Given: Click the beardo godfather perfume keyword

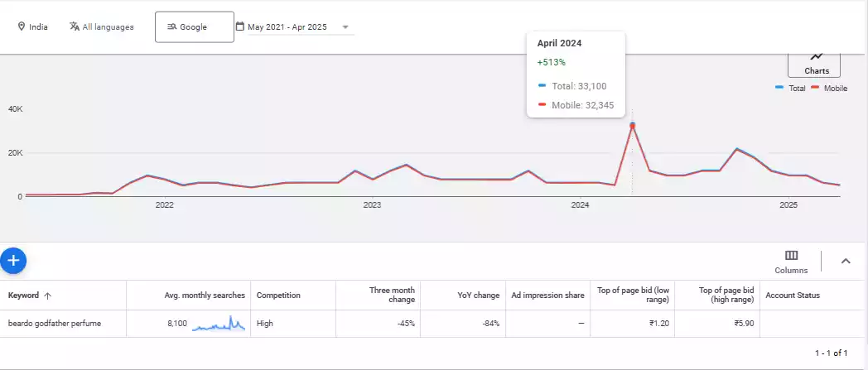Looking at the screenshot, I should (x=55, y=324).
